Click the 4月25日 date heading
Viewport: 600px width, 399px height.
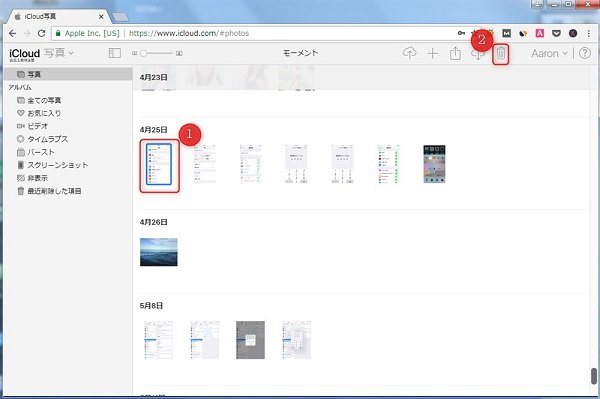coord(153,130)
